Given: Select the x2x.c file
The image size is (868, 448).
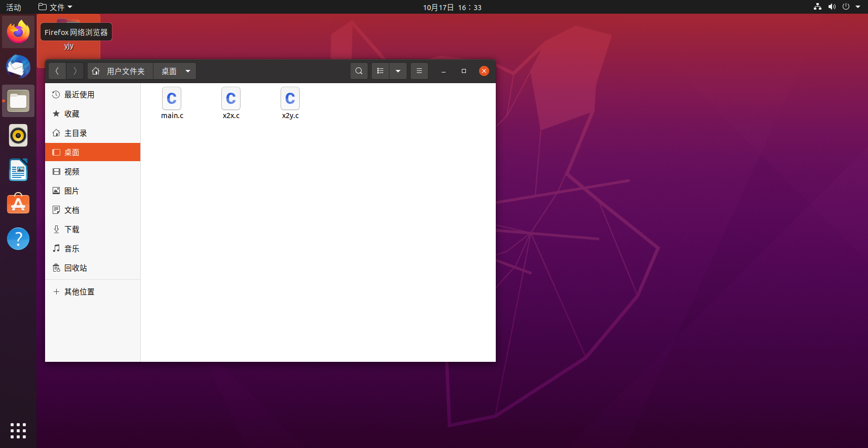Looking at the screenshot, I should (x=231, y=103).
